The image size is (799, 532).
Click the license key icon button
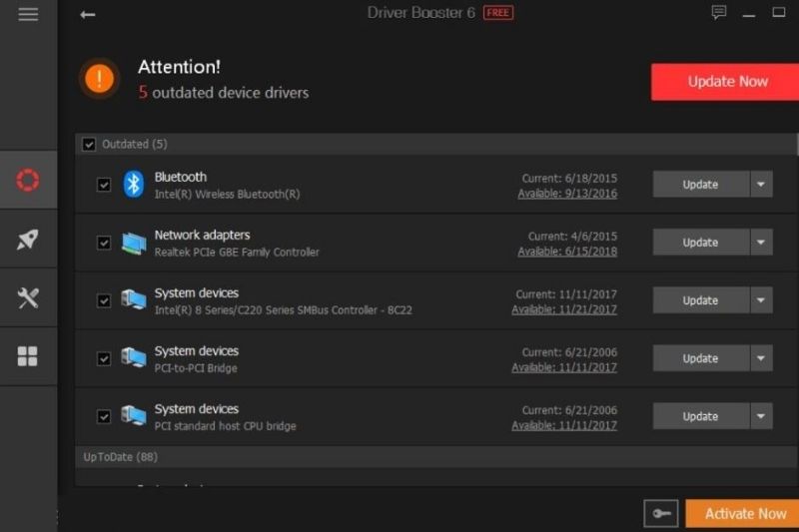(x=661, y=513)
